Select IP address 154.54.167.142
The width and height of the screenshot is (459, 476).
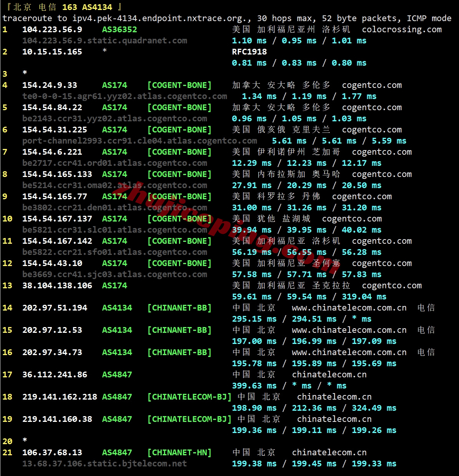[57, 241]
